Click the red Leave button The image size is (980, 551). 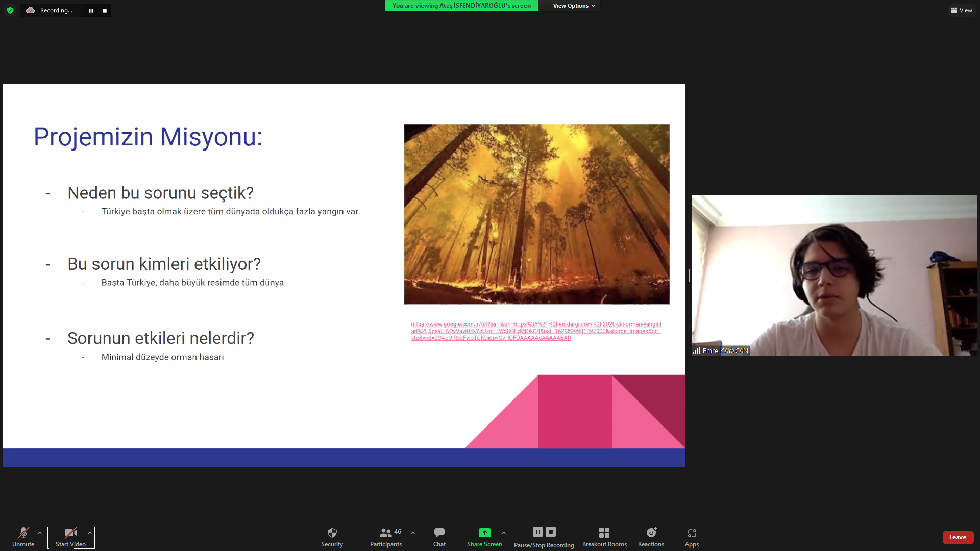point(958,537)
